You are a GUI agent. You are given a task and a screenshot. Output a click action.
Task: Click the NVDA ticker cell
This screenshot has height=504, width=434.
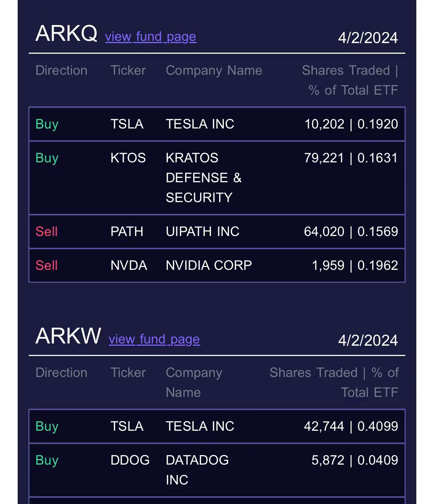[x=129, y=265]
